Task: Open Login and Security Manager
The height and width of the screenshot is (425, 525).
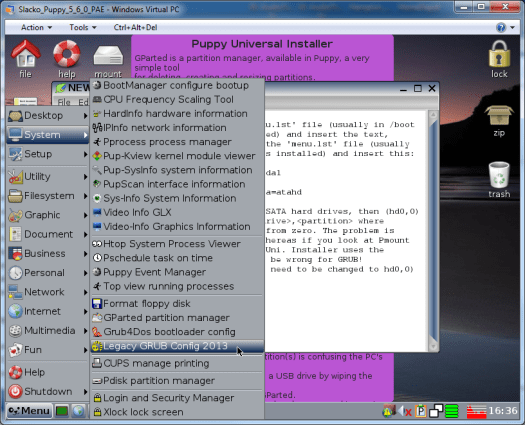Action: pos(177,398)
